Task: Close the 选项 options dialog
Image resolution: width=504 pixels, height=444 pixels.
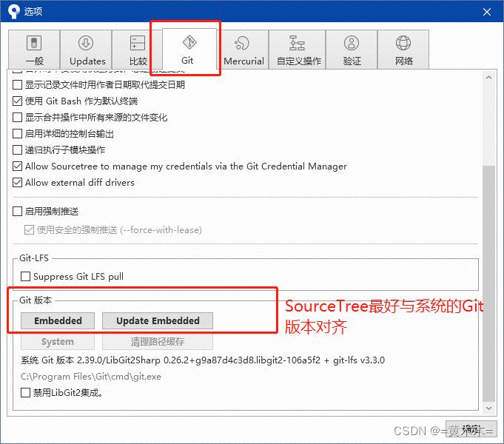Action: 487,12
